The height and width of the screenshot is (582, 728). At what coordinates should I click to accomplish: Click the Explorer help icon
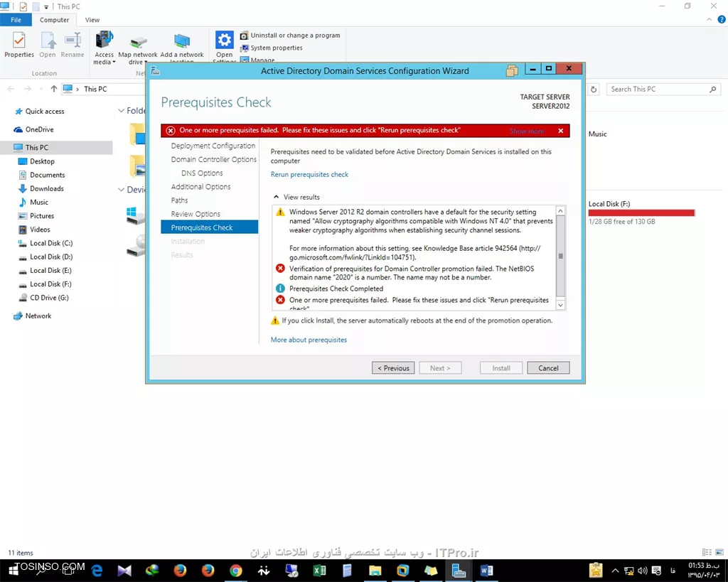[721, 19]
